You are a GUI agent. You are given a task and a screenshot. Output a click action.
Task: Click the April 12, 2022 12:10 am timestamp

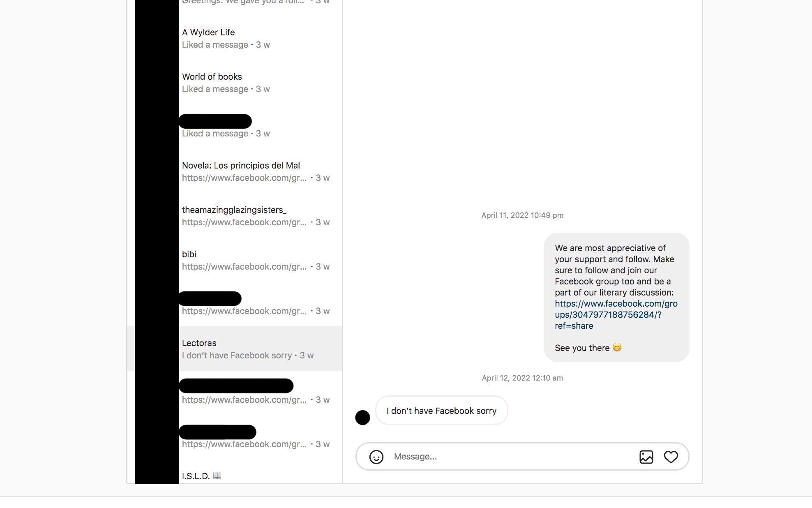[522, 378]
